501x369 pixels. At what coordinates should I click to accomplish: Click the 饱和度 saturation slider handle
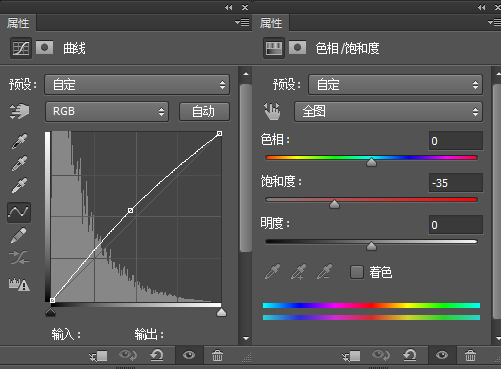(x=334, y=204)
